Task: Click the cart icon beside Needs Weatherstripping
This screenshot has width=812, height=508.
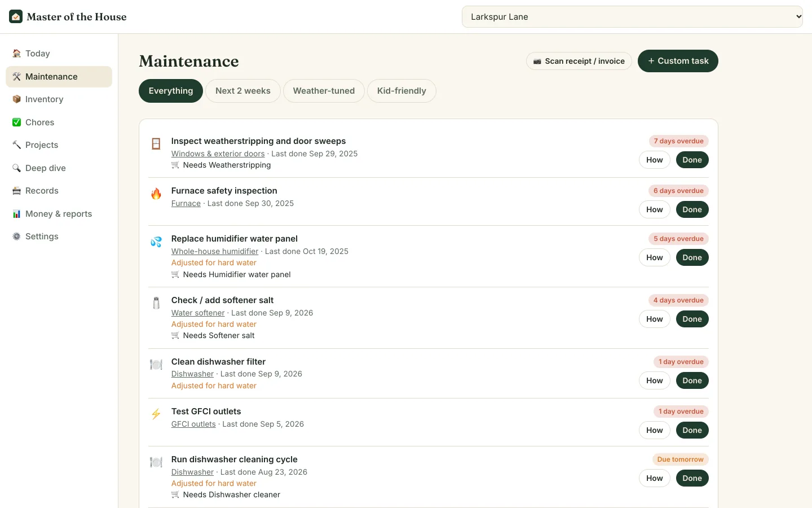Action: coord(175,165)
